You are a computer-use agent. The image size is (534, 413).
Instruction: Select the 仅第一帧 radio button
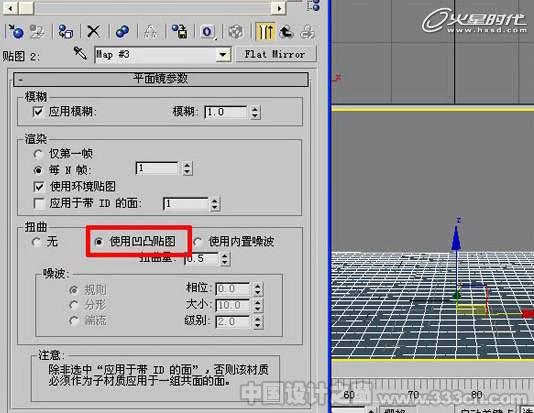coord(38,154)
